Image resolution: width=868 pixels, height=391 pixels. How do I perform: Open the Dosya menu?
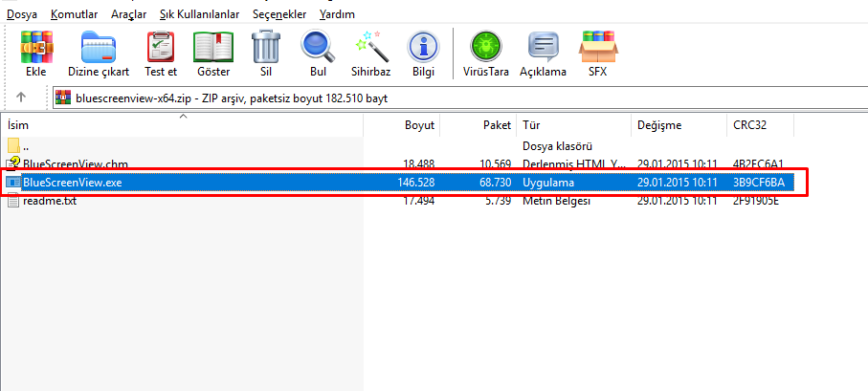click(22, 14)
